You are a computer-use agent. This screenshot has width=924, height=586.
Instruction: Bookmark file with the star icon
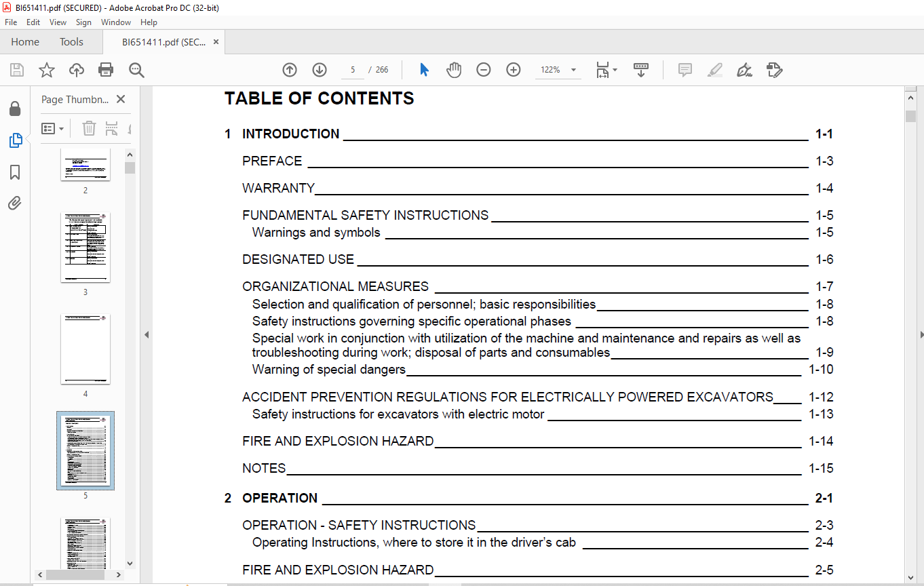47,70
